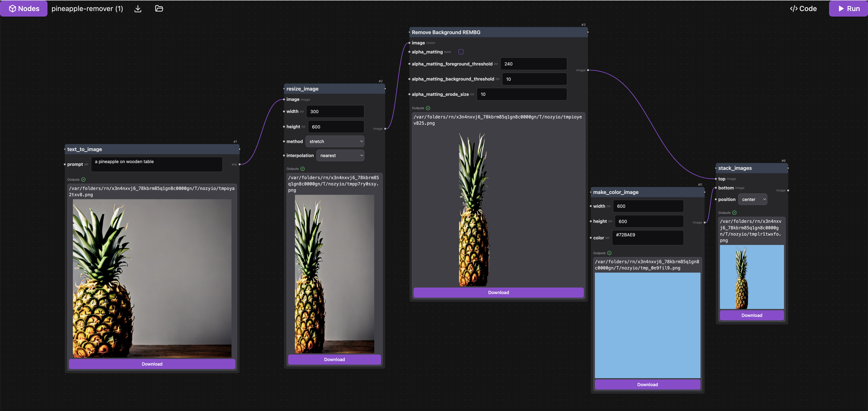
Task: Click the Code brackets icon
Action: 794,9
